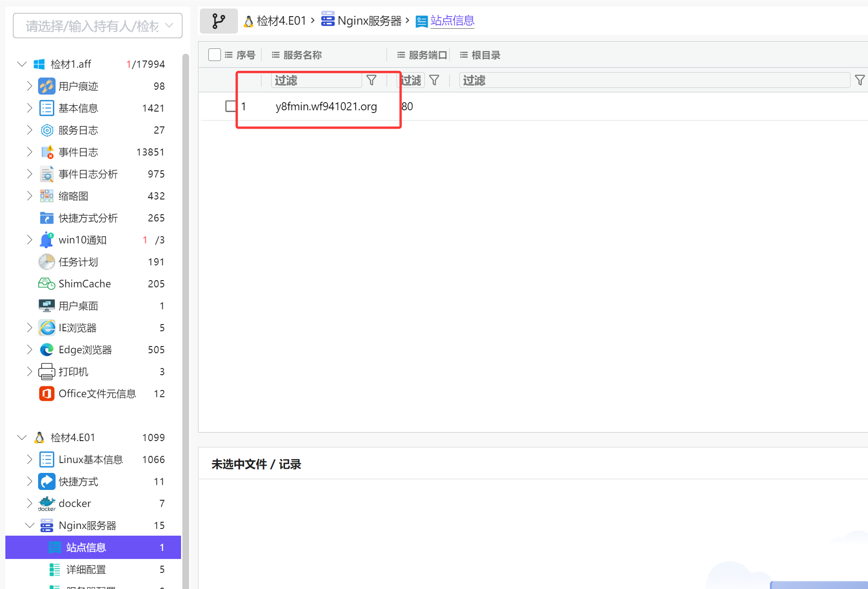Image resolution: width=868 pixels, height=589 pixels.
Task: Click the branch icon button in breadcrumb bar
Action: coord(218,21)
